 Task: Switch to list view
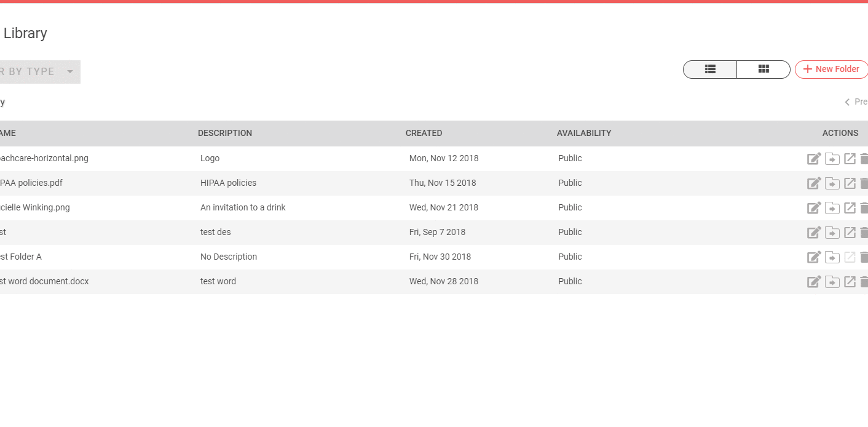coord(710,70)
